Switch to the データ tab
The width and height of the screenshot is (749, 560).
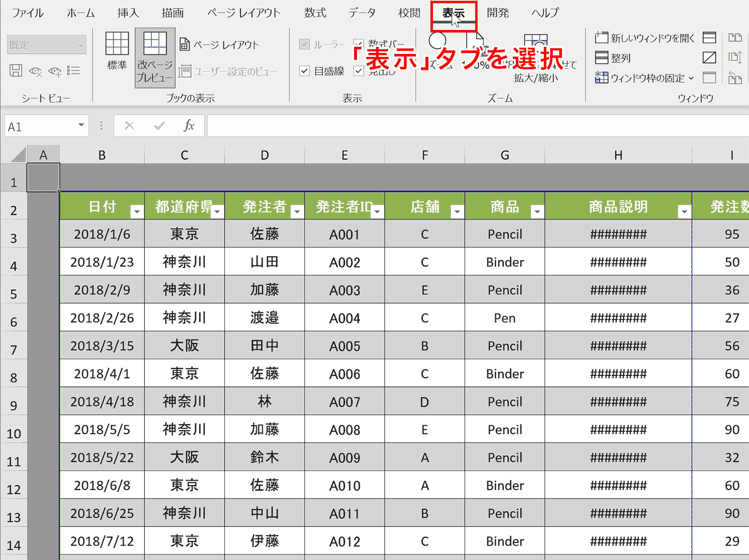coord(362,13)
